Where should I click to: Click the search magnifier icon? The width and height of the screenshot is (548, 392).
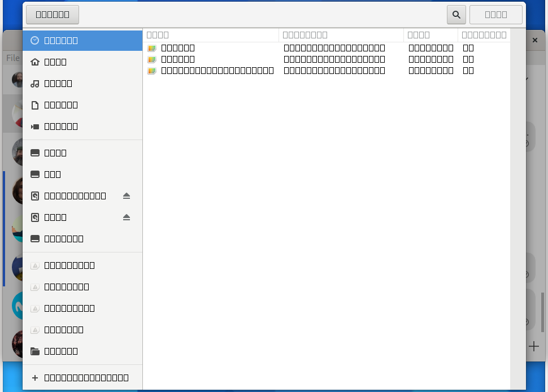click(x=456, y=14)
